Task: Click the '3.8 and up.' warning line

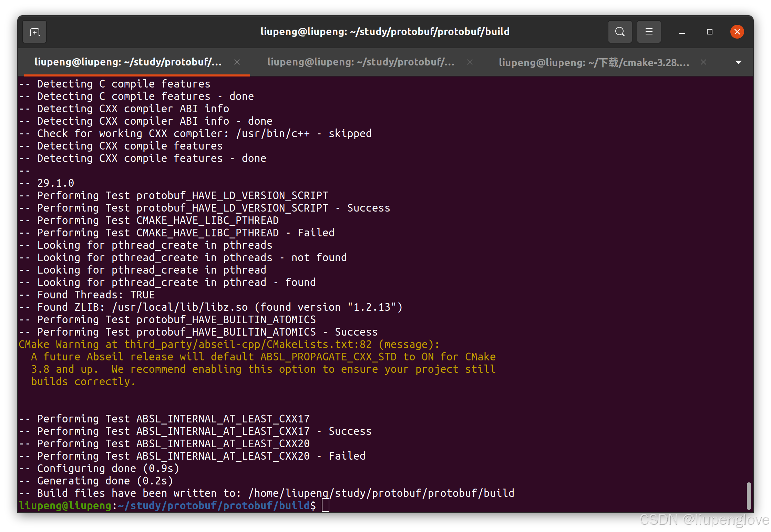Action: tap(264, 369)
